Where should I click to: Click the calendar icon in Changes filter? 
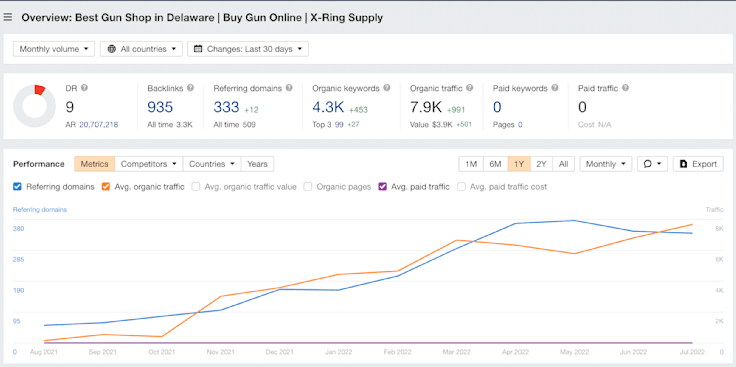click(x=198, y=49)
